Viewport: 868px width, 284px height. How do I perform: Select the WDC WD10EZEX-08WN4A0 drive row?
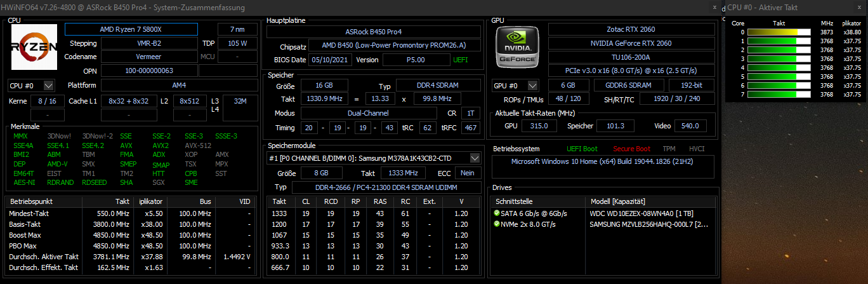(604, 213)
